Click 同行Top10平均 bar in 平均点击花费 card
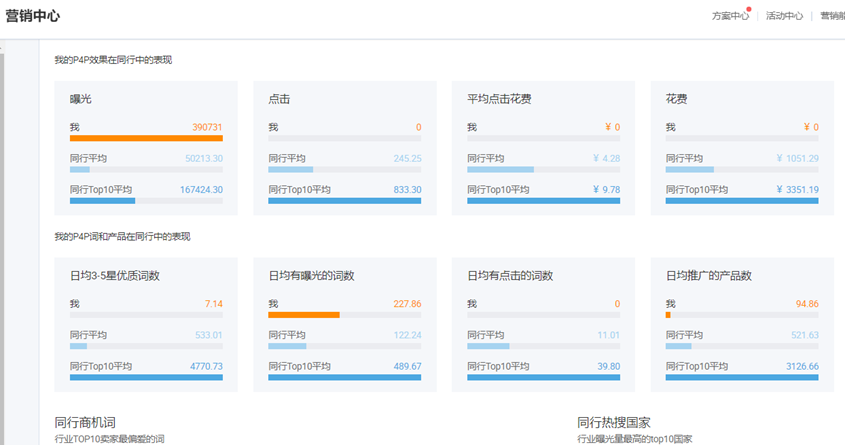The height and width of the screenshot is (445, 845). tap(543, 201)
